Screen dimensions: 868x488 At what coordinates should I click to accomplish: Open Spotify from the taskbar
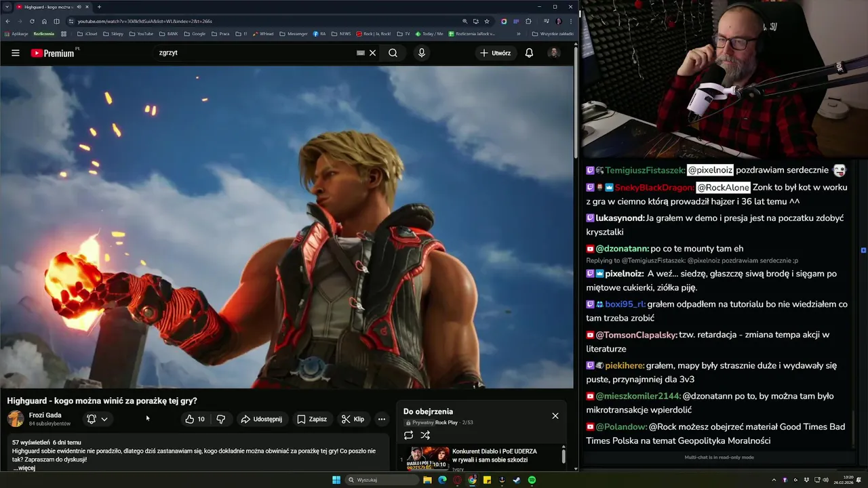[x=532, y=480]
